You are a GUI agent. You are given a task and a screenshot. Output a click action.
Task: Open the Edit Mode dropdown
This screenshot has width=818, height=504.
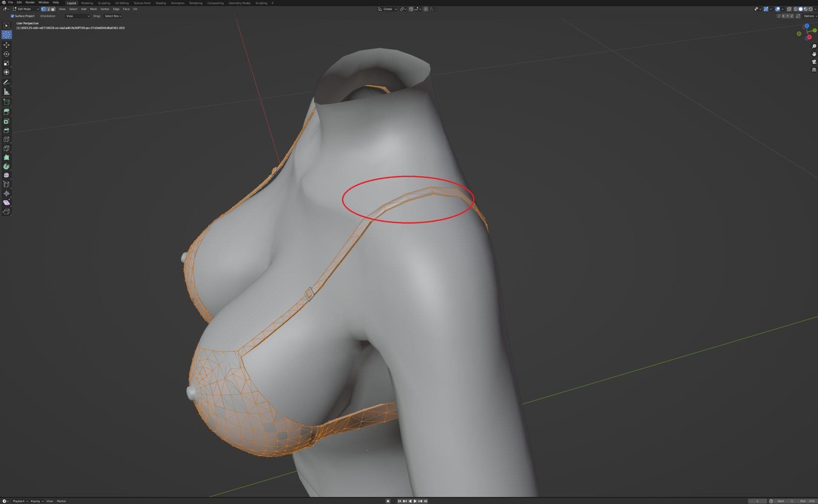[26, 9]
